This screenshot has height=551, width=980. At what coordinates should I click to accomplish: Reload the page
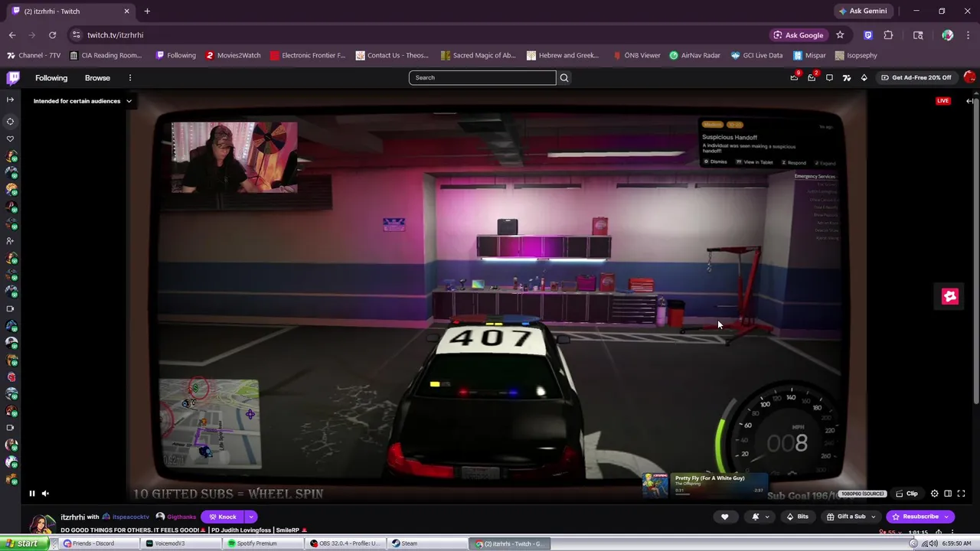pos(52,35)
